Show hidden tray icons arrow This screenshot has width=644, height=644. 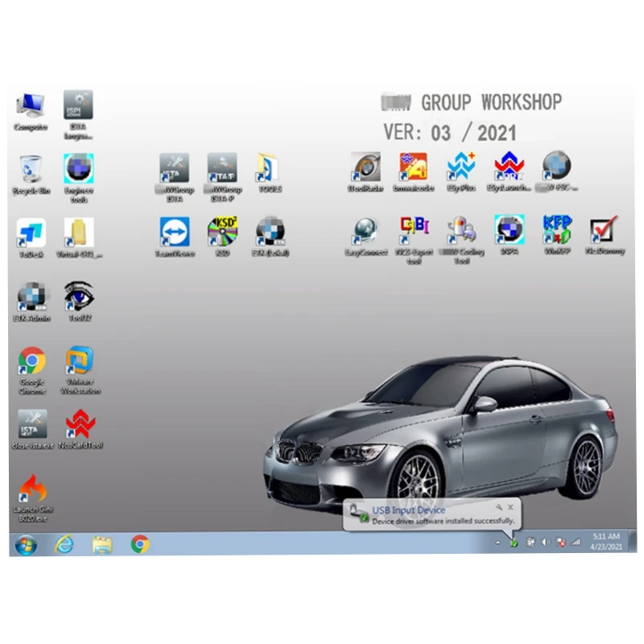pyautogui.click(x=497, y=543)
